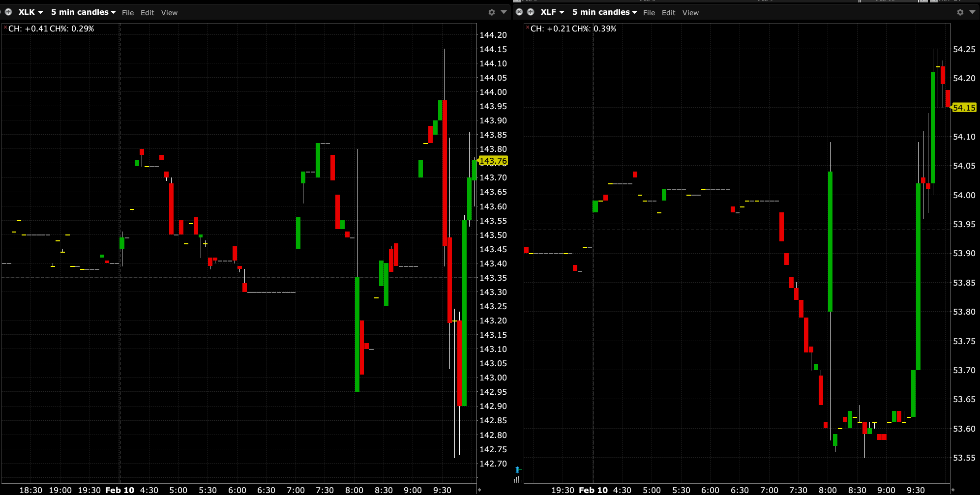Click the 54.15 highlighted price label
The width and height of the screenshot is (980, 495).
pos(964,108)
